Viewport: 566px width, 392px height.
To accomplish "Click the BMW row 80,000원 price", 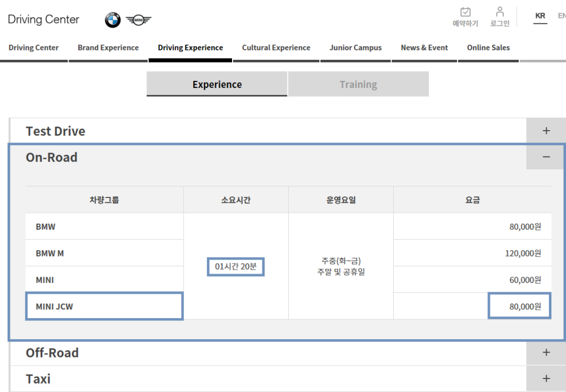I will pyautogui.click(x=525, y=227).
